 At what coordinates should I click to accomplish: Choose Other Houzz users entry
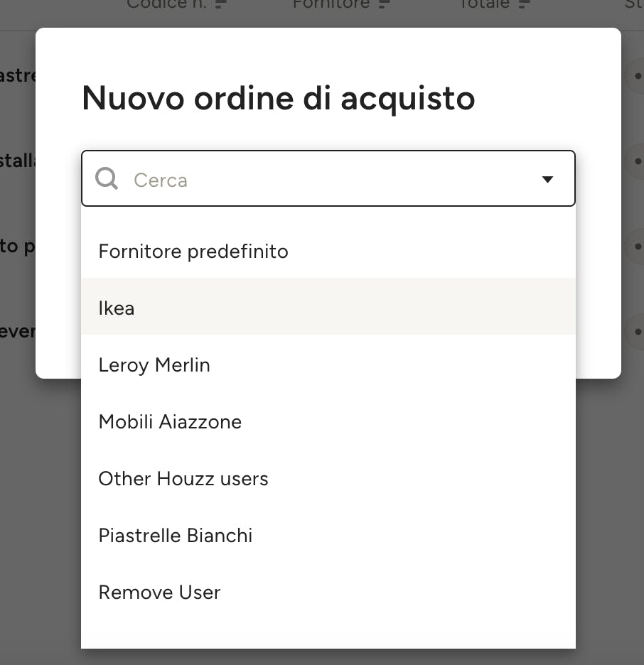point(328,478)
